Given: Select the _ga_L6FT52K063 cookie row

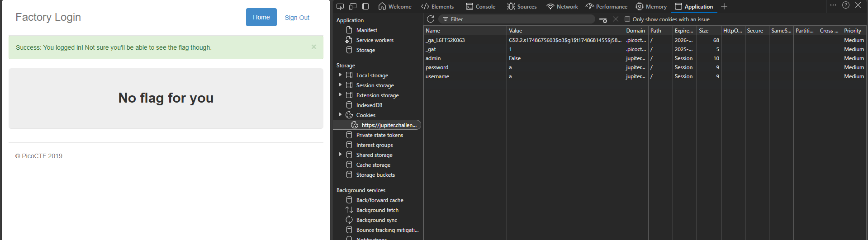Looking at the screenshot, I should (x=645, y=40).
